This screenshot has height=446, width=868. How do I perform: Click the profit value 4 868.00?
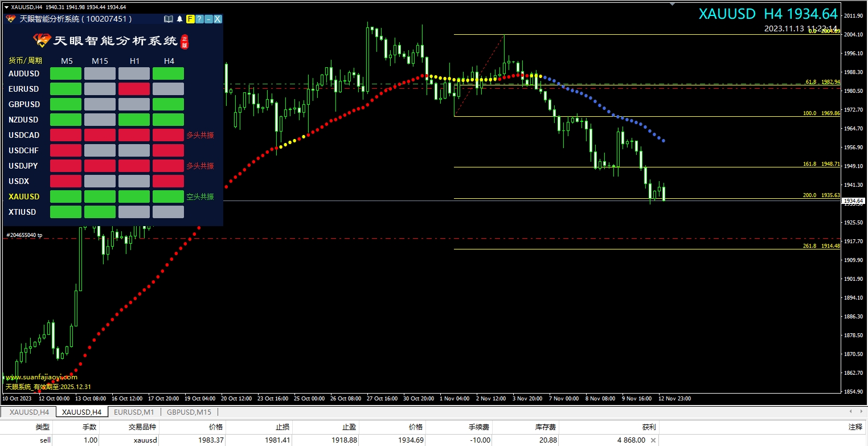(x=631, y=440)
